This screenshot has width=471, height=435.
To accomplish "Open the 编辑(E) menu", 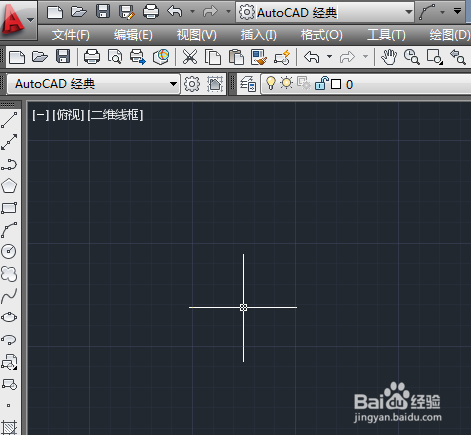I will click(x=133, y=35).
